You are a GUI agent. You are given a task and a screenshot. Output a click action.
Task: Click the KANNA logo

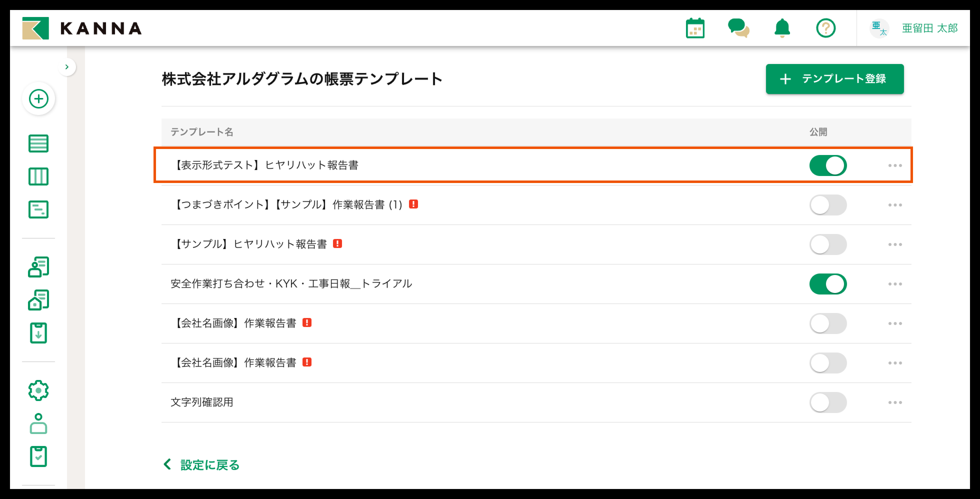tap(82, 28)
